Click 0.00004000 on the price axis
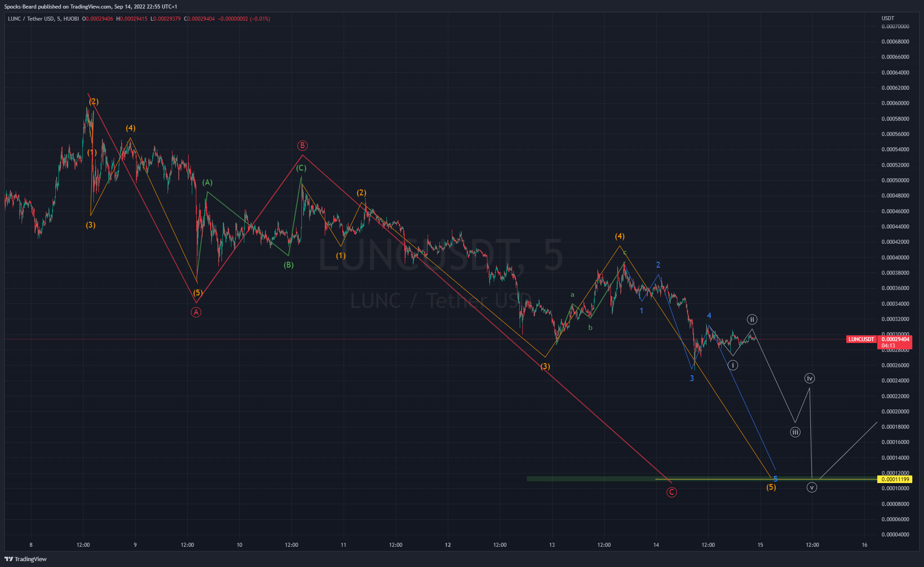The width and height of the screenshot is (924, 567). 895,535
